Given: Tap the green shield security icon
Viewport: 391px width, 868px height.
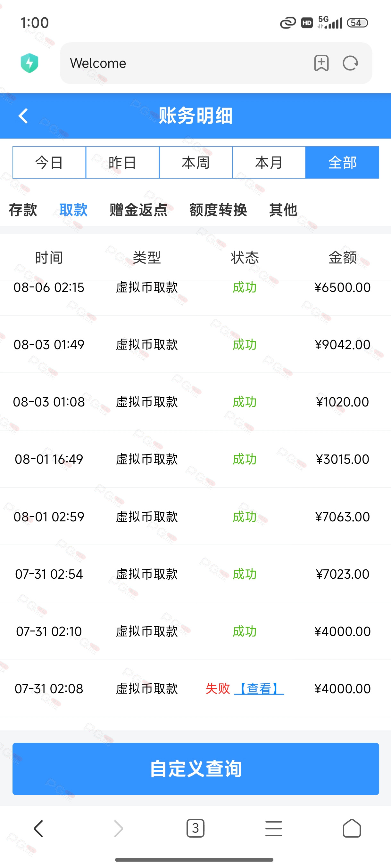Looking at the screenshot, I should pos(29,63).
